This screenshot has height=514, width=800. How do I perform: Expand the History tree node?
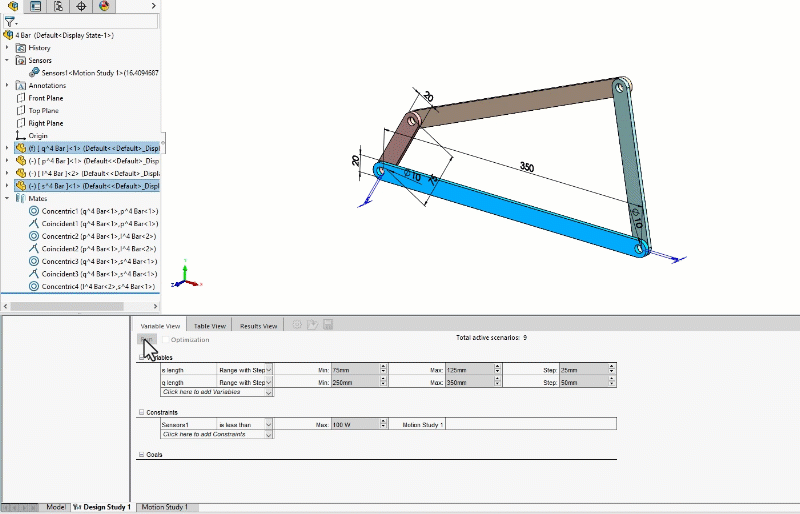(x=8, y=48)
